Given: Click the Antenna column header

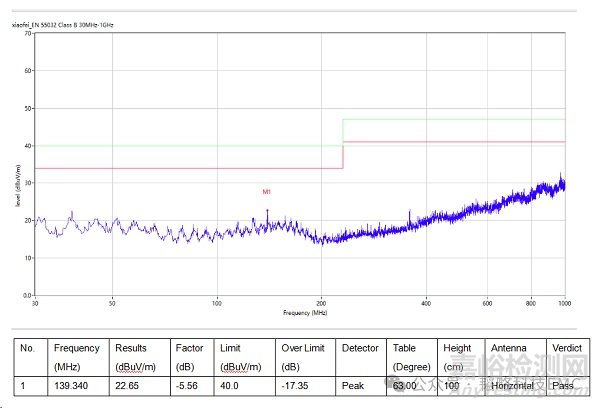Looking at the screenshot, I should tap(506, 349).
